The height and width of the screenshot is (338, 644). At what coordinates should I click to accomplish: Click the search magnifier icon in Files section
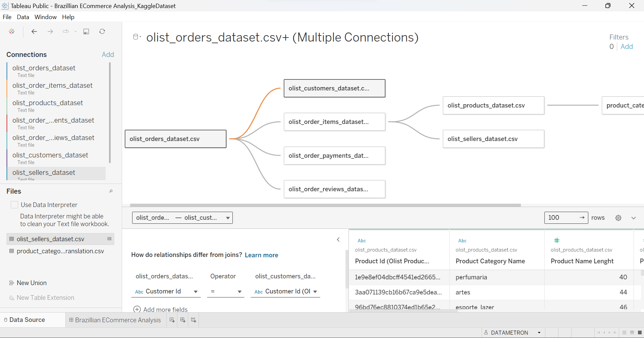[111, 191]
